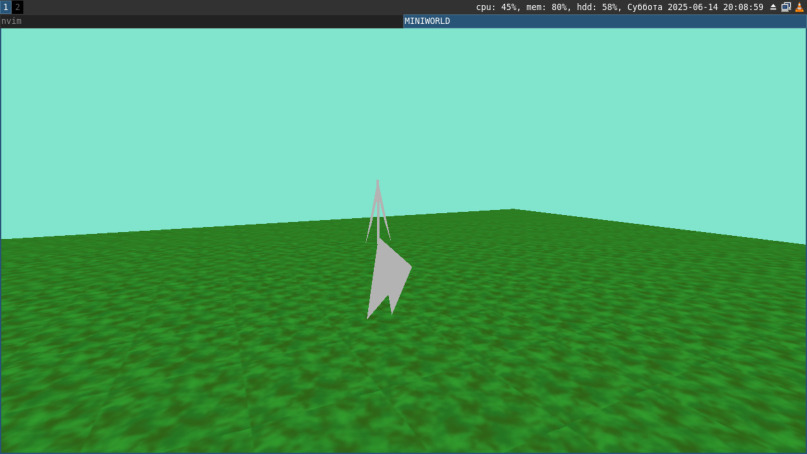Viewport: 807px width, 454px height.
Task: Focus the nvim window tab
Action: (201, 21)
